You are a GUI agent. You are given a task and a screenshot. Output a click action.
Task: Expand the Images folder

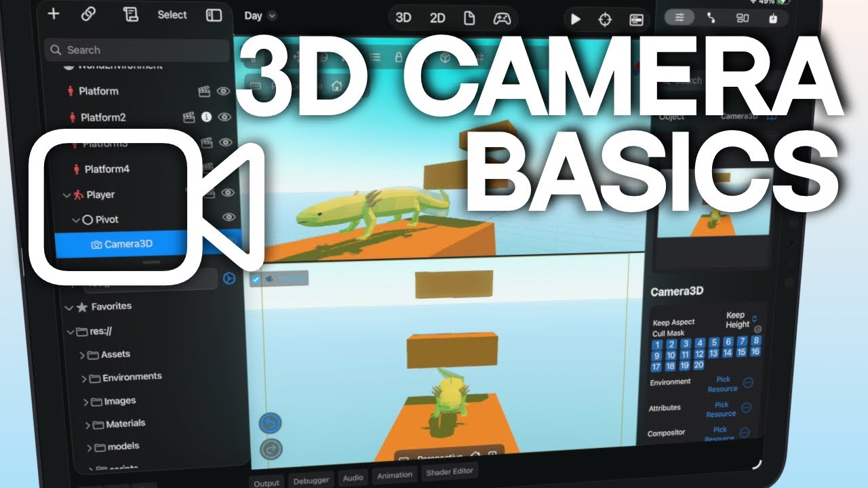pos(86,402)
